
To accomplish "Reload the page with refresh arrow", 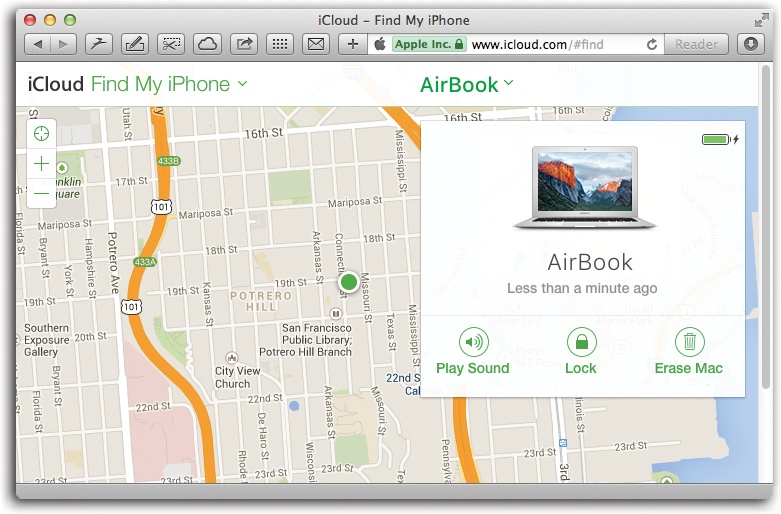I will click(651, 44).
